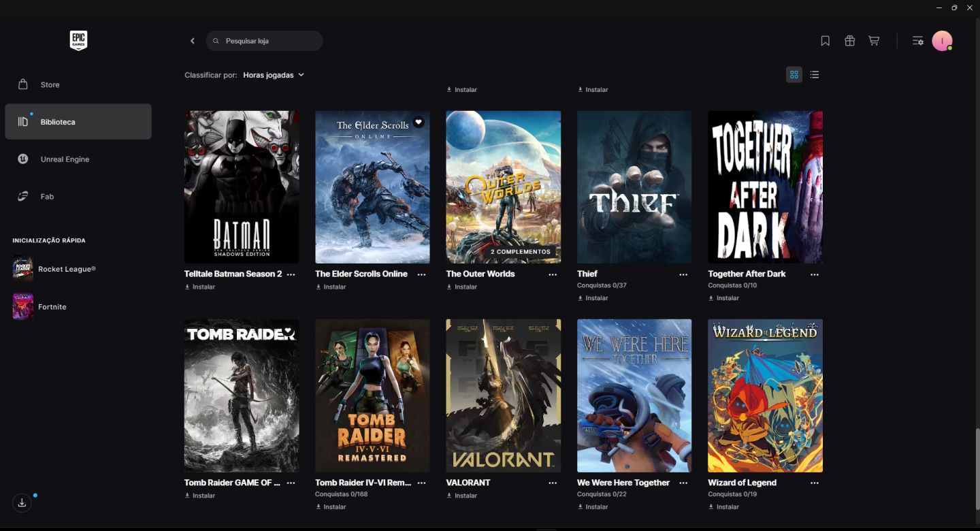
Task: Open the Thief cover thumbnail
Action: tap(634, 187)
